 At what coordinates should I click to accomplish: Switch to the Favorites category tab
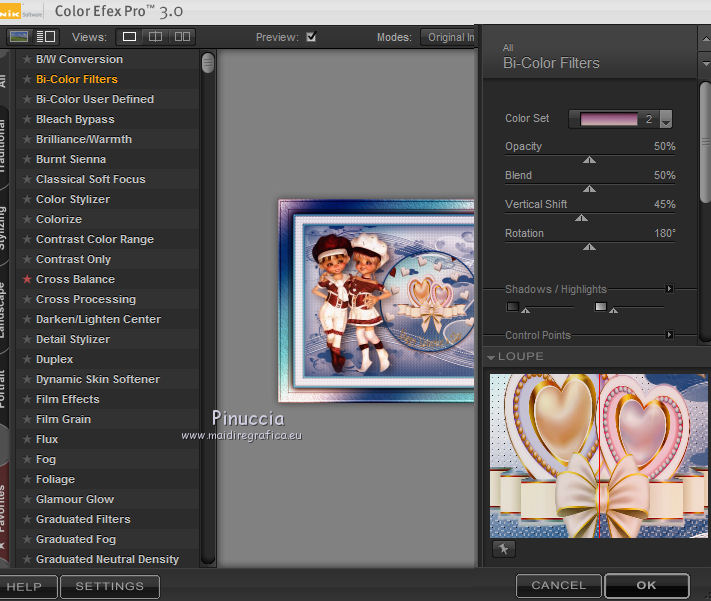click(4, 513)
